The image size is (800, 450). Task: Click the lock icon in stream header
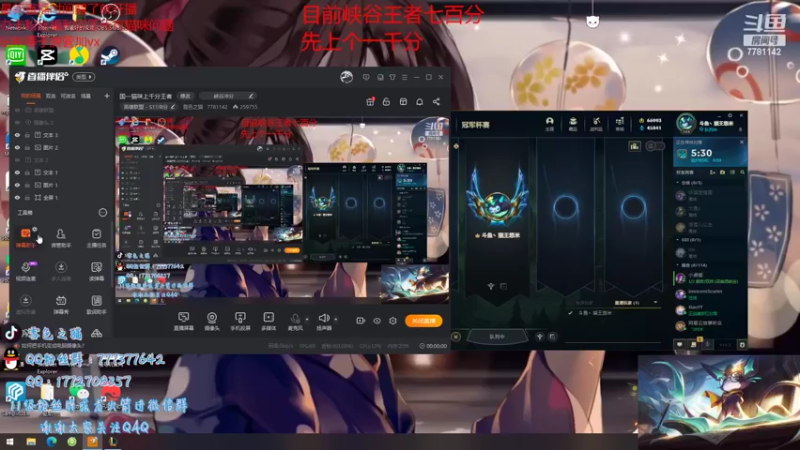[x=386, y=102]
